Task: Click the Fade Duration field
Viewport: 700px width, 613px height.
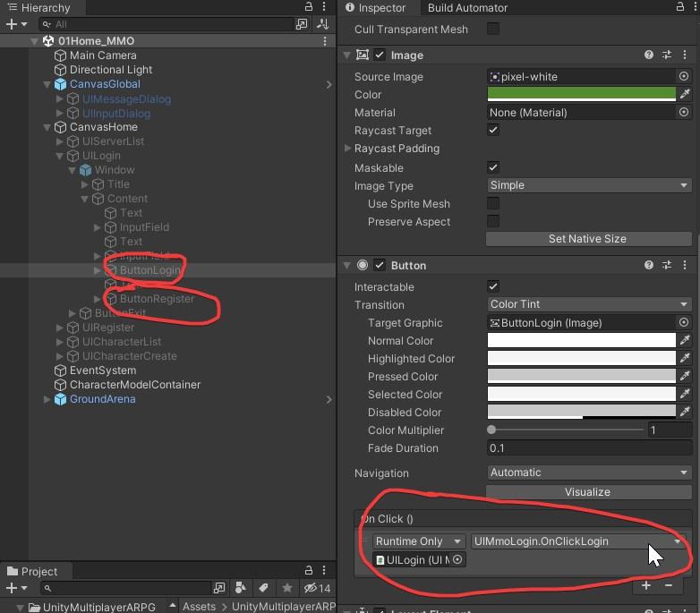Action: pyautogui.click(x=589, y=448)
